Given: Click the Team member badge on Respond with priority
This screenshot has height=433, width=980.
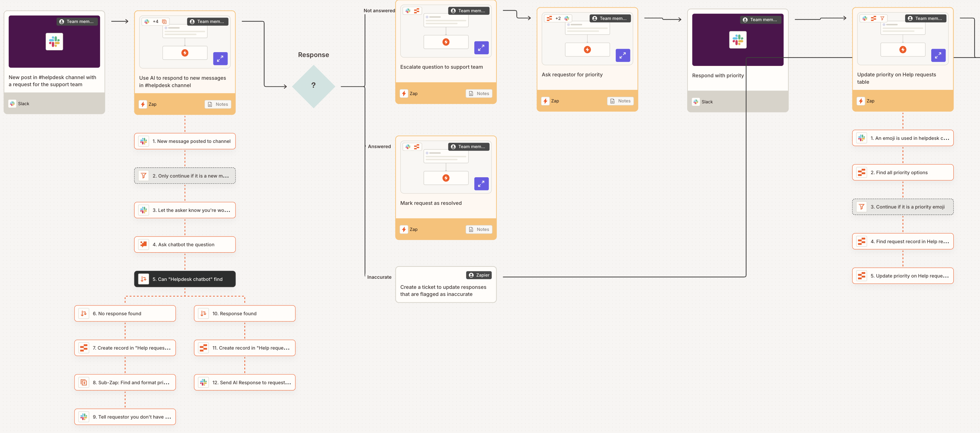Looking at the screenshot, I should click(760, 19).
